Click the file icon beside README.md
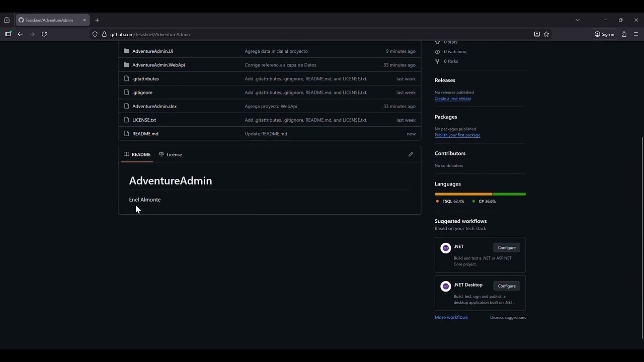Viewport: 644px width, 362px height. [127, 134]
